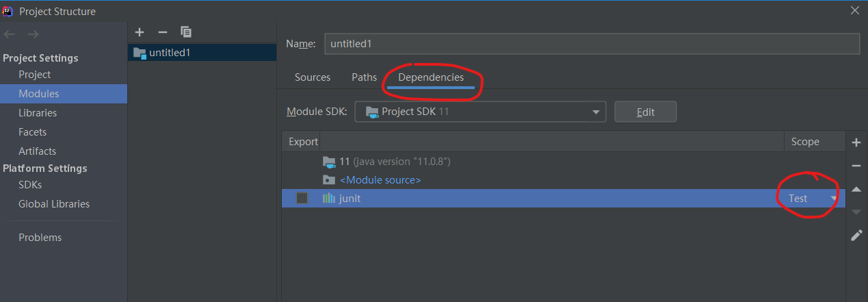Click the edit dependency pencil icon
Screen dimensions: 868x302
pos(856,236)
